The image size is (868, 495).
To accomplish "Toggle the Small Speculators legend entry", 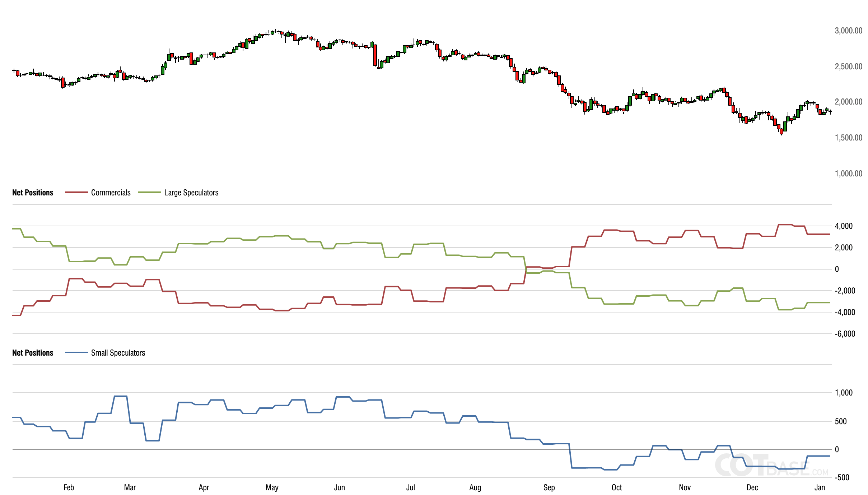I will tap(105, 353).
